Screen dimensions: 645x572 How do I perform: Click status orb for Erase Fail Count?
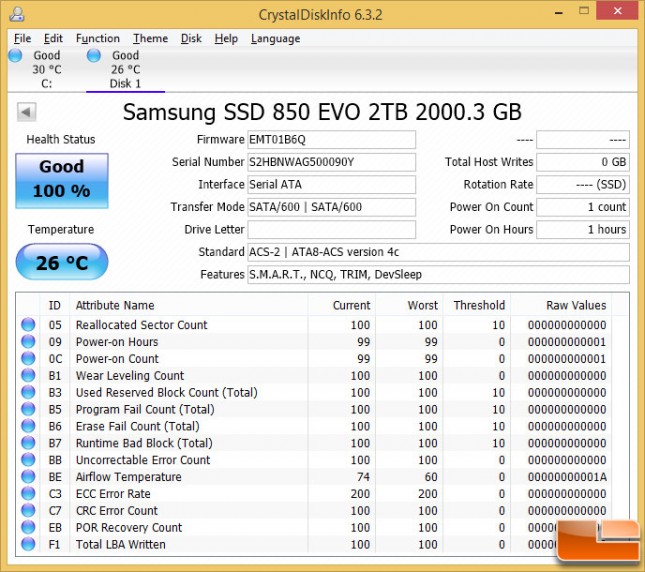pyautogui.click(x=28, y=426)
